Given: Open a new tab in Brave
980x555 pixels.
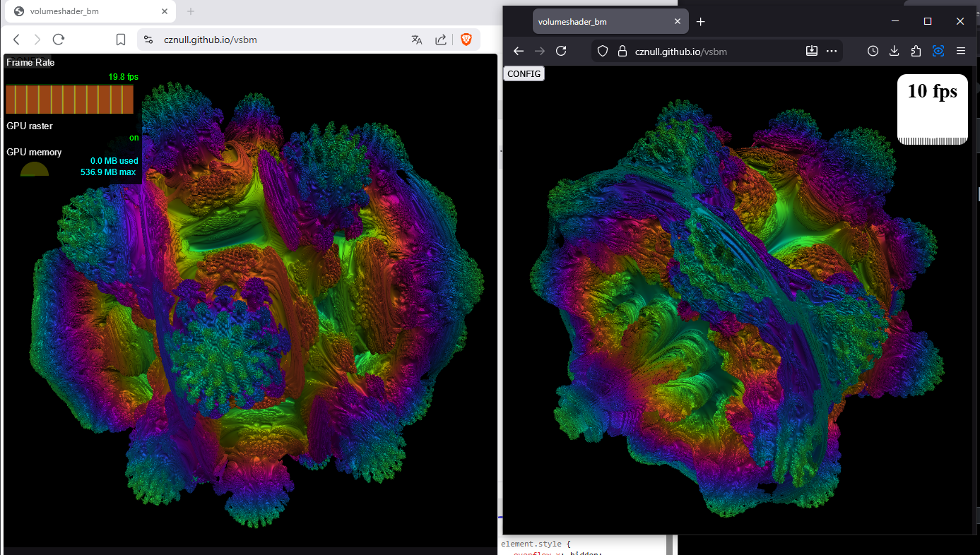Looking at the screenshot, I should click(190, 11).
